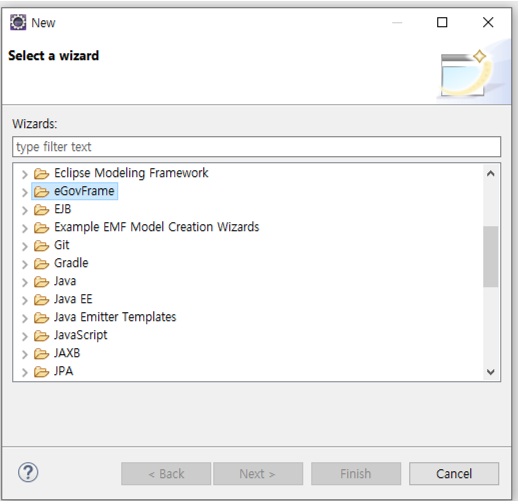This screenshot has width=518, height=501.
Task: Click the scroll down arrow of wizard list
Action: pos(491,371)
